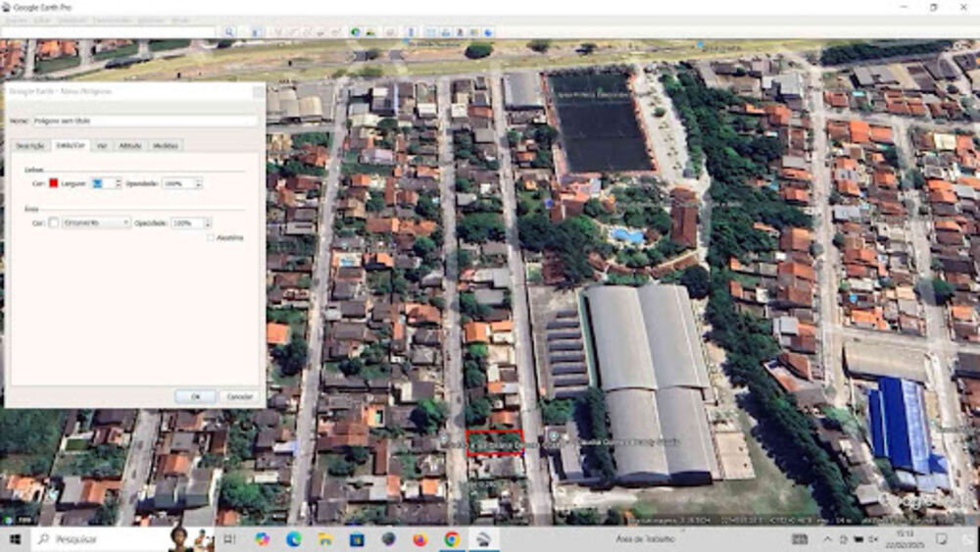Click the line Opacidade 100% field
The height and width of the screenshot is (552, 980).
(x=178, y=183)
